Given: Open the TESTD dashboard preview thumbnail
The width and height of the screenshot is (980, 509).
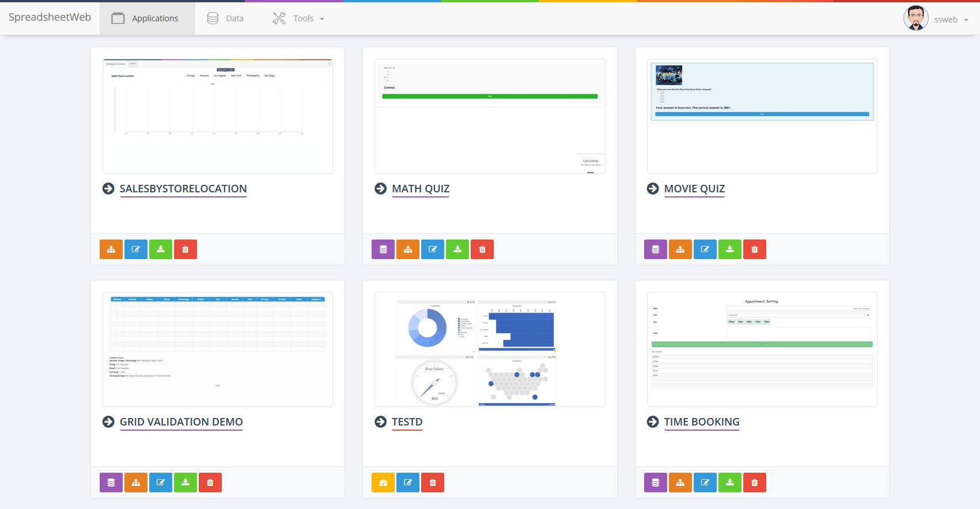Looking at the screenshot, I should point(490,350).
